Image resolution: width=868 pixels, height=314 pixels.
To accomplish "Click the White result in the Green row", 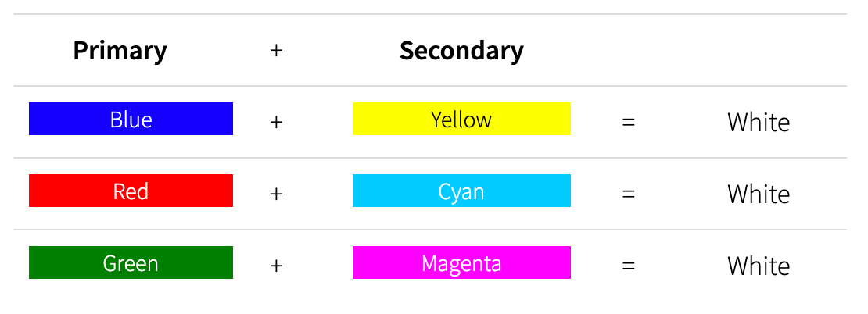I will point(758,266).
